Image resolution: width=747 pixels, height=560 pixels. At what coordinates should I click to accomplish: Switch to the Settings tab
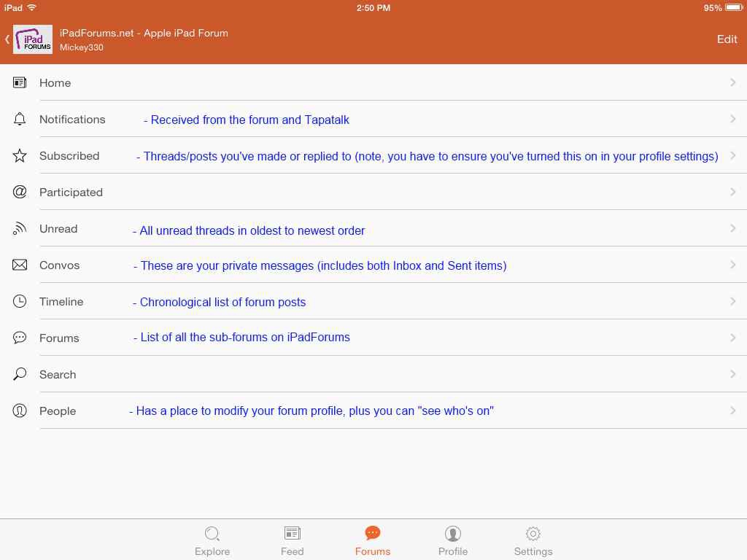[x=533, y=541]
